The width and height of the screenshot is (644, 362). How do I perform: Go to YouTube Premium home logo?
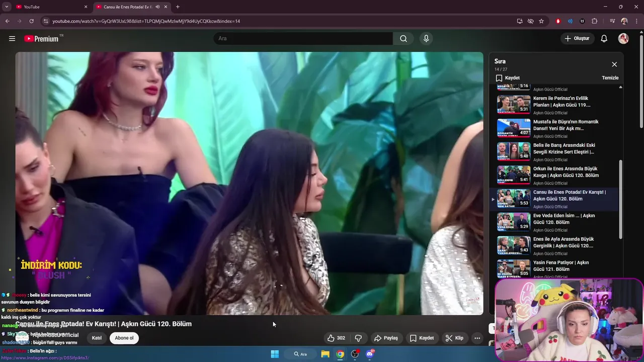pos(41,39)
